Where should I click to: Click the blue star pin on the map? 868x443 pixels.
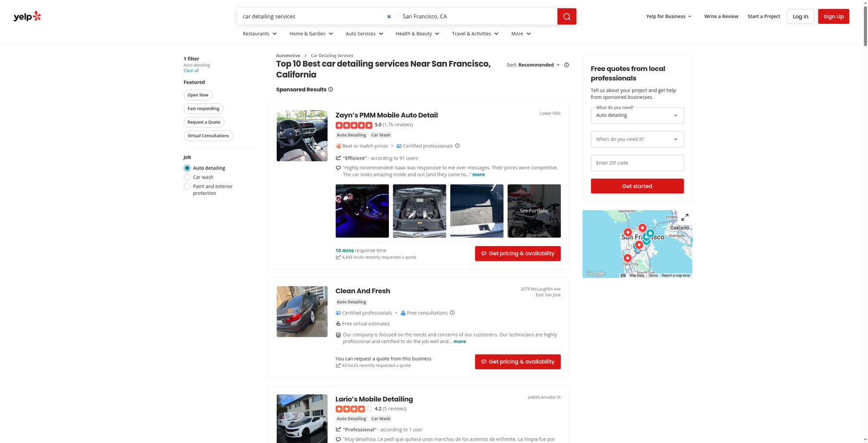coord(650,233)
